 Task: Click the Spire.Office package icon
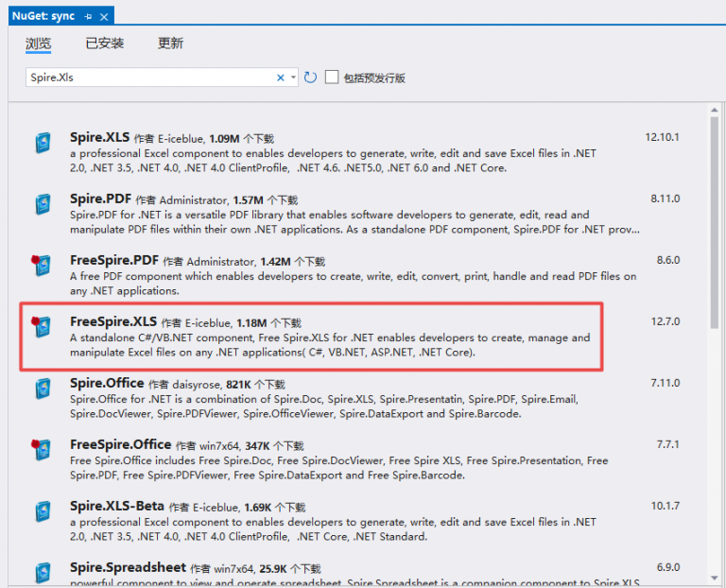[43, 389]
